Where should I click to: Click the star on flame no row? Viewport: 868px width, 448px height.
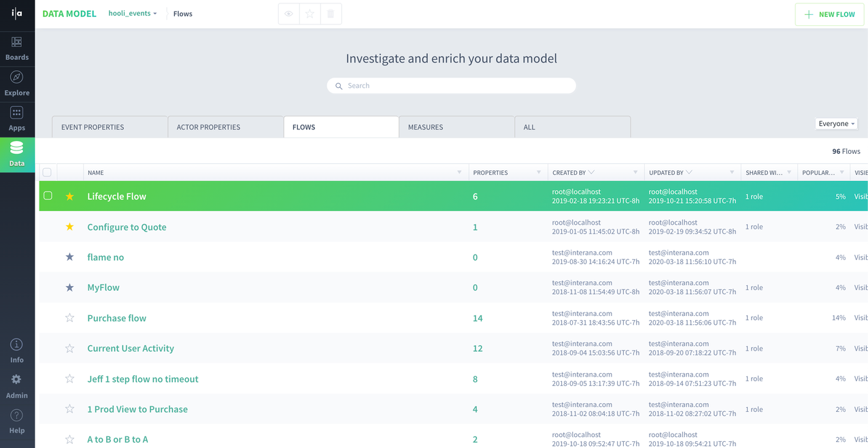click(x=69, y=257)
